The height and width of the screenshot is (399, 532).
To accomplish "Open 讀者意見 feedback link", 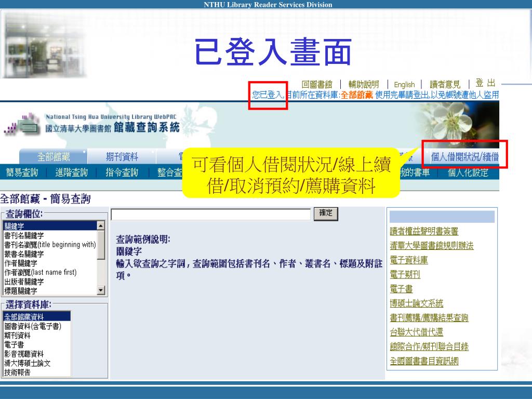I will point(445,84).
